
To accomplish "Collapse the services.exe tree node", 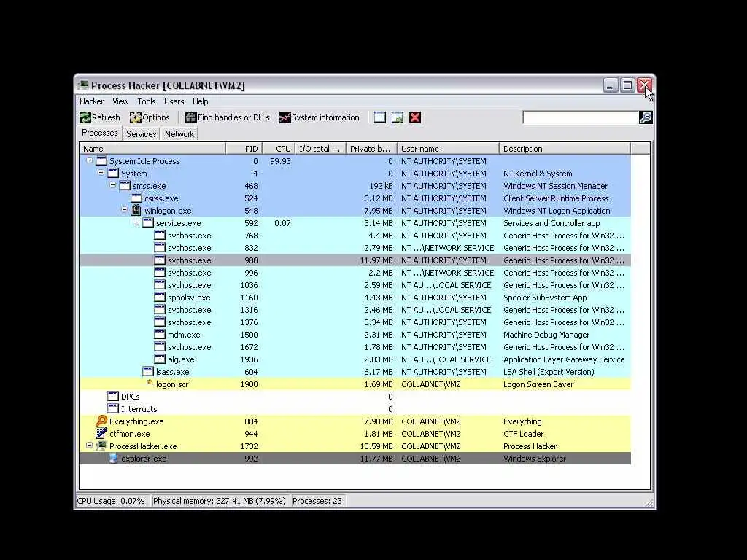I will click(x=136, y=222).
